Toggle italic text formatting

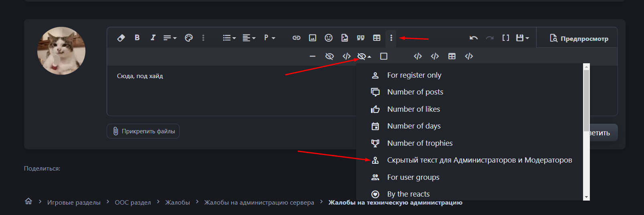pyautogui.click(x=153, y=38)
